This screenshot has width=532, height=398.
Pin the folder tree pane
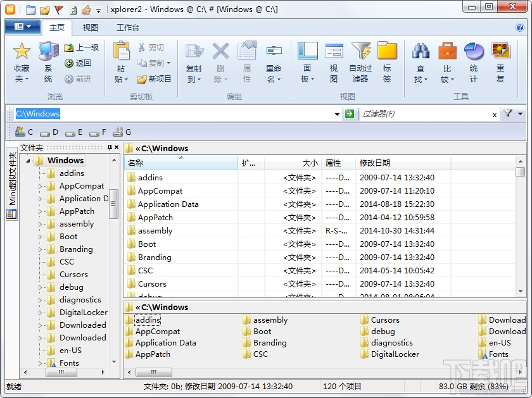110,147
